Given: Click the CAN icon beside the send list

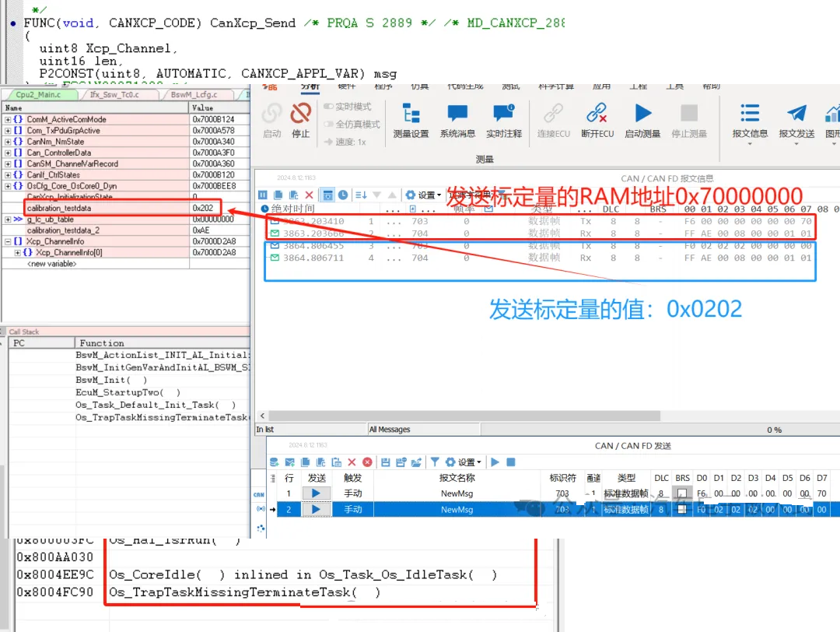Looking at the screenshot, I should coord(259,494).
